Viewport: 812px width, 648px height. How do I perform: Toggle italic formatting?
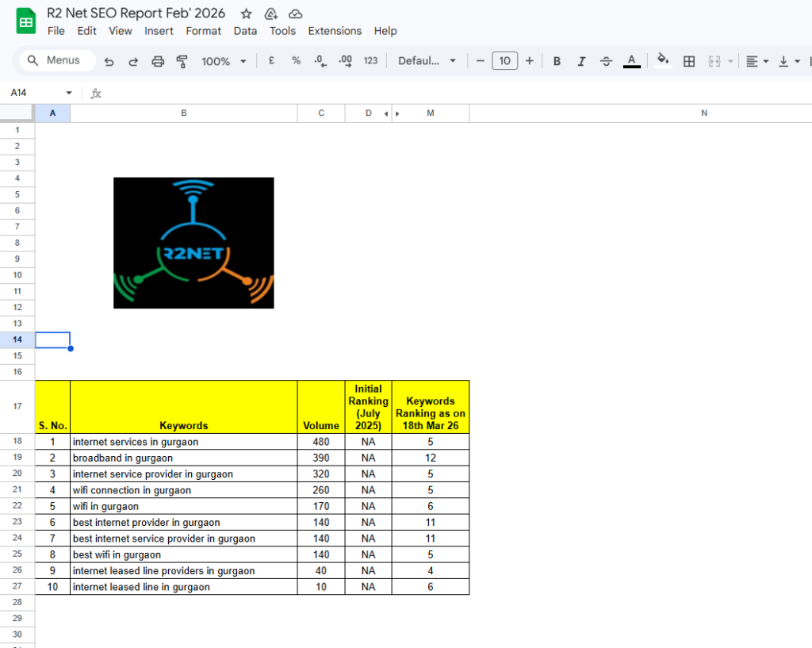coord(581,61)
